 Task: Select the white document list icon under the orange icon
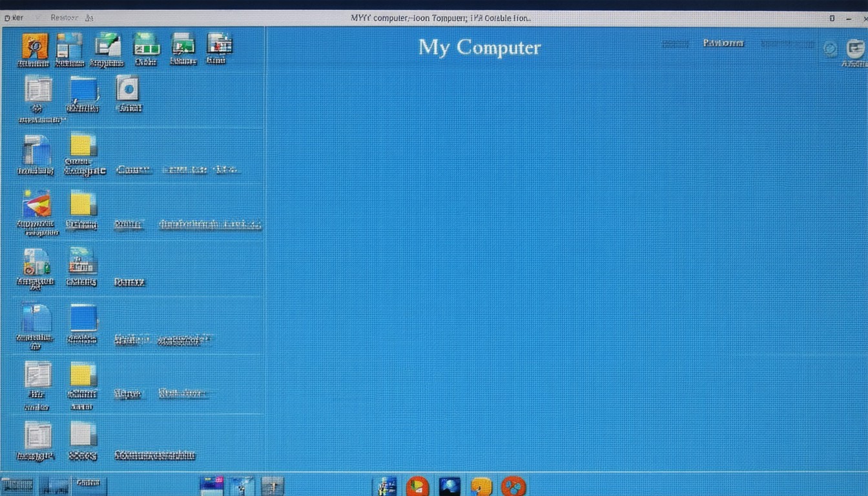tap(38, 89)
